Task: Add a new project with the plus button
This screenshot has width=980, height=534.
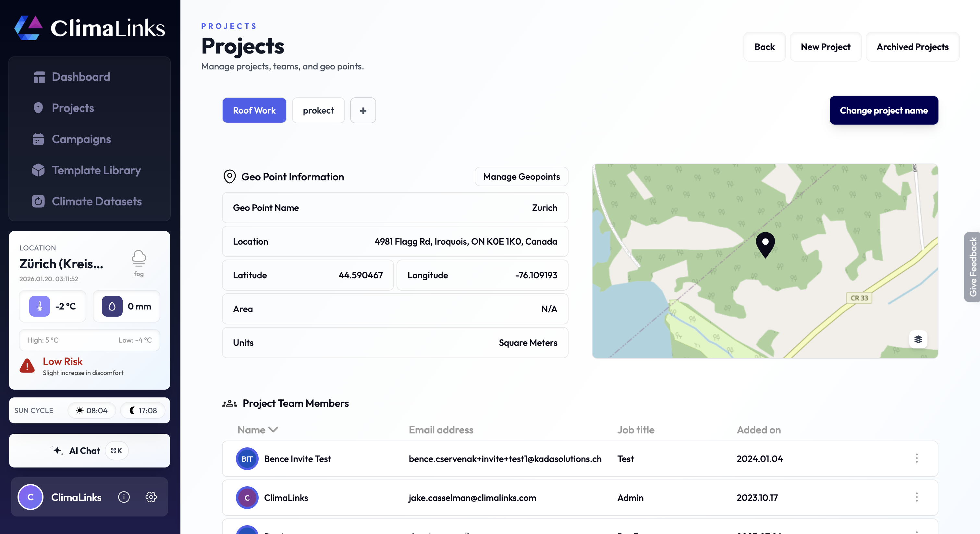Action: coord(362,110)
